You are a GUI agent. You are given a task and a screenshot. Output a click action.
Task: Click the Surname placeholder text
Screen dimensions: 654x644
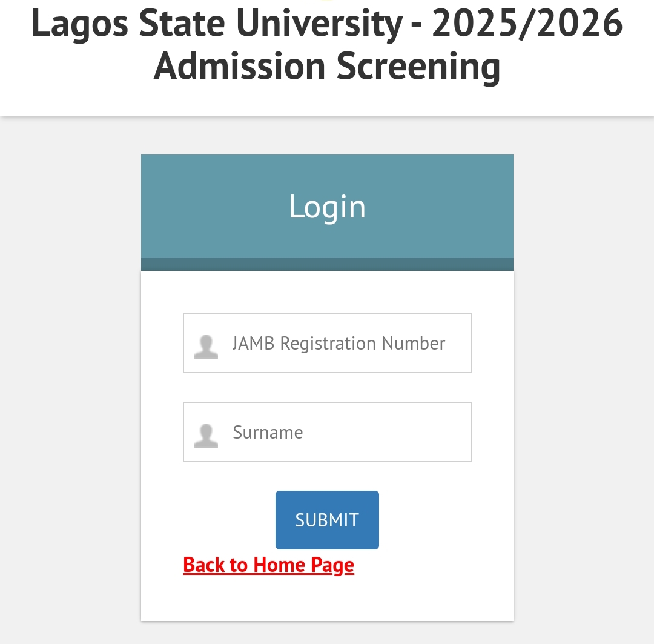[268, 433]
